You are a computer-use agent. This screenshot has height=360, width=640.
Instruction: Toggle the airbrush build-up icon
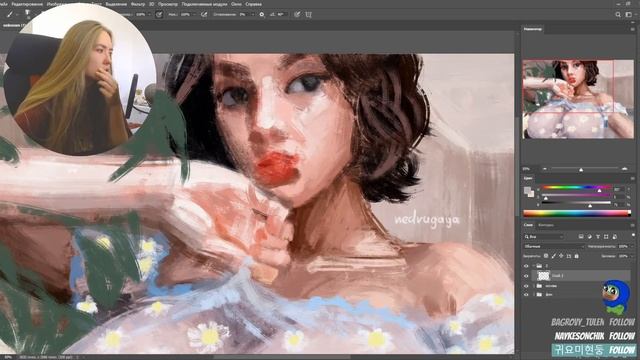[204, 14]
